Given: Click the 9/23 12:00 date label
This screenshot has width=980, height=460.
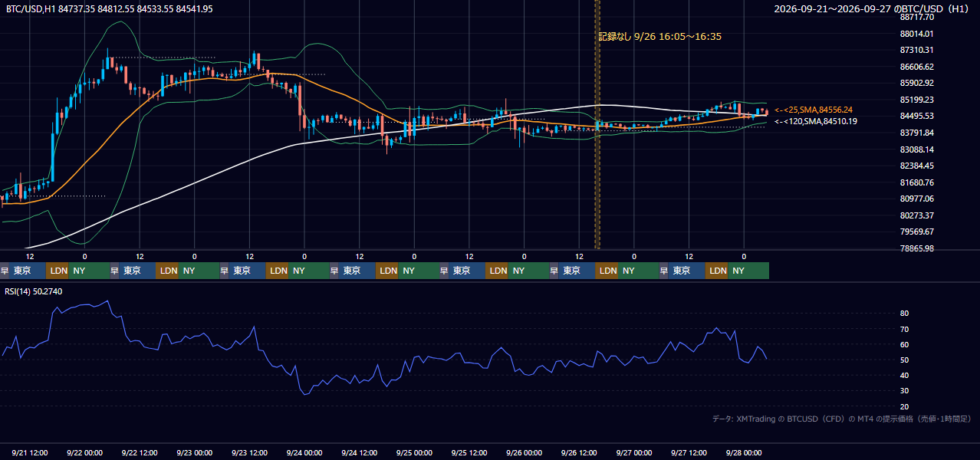Looking at the screenshot, I should [x=250, y=452].
